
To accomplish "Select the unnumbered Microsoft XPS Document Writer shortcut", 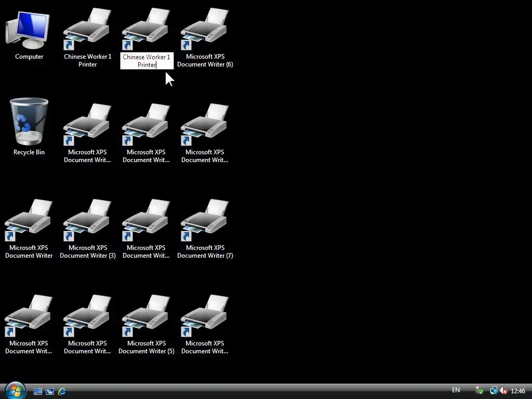I will click(29, 229).
